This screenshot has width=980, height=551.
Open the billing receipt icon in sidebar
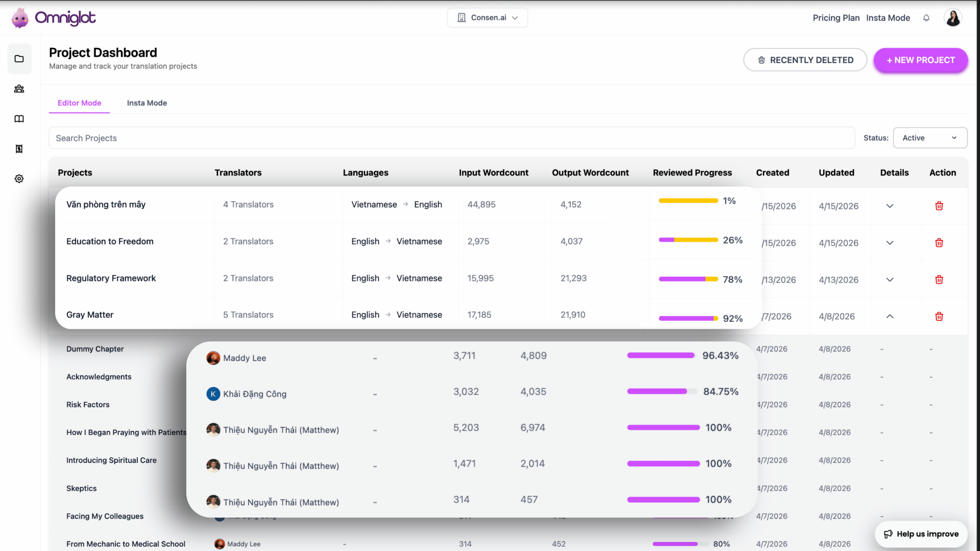(x=19, y=149)
